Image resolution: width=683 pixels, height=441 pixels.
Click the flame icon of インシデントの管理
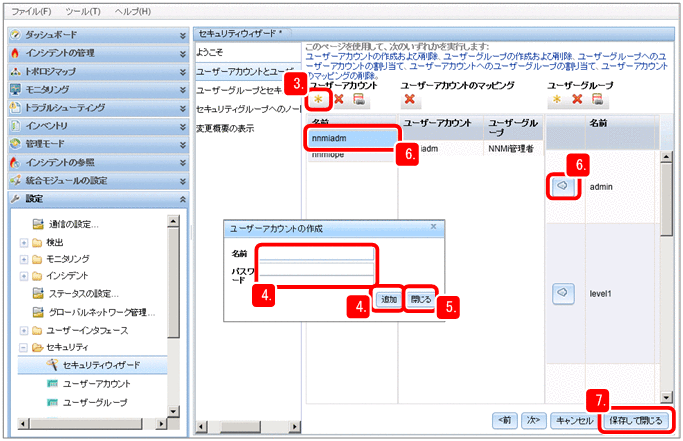click(16, 53)
